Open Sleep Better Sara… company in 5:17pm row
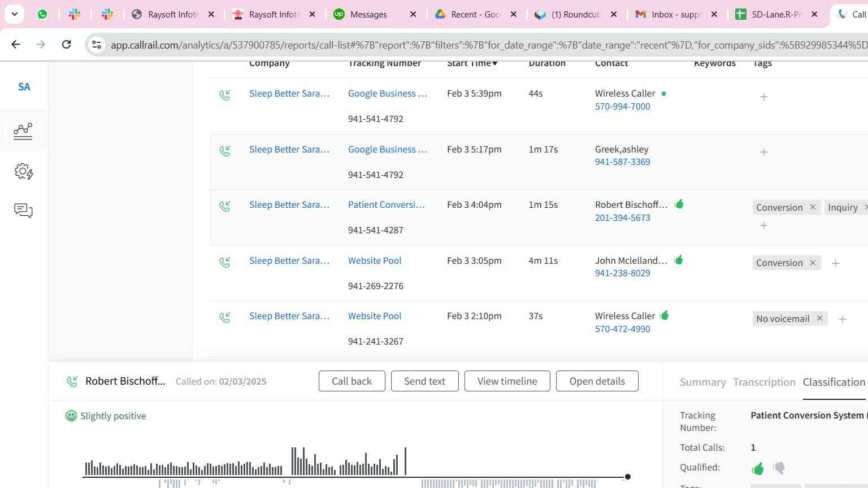 tap(289, 150)
